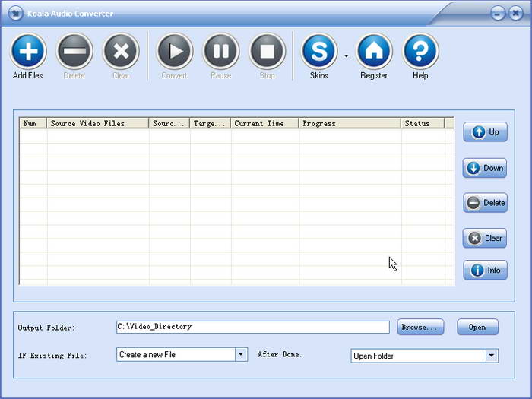Click the Current Time column header

[264, 123]
